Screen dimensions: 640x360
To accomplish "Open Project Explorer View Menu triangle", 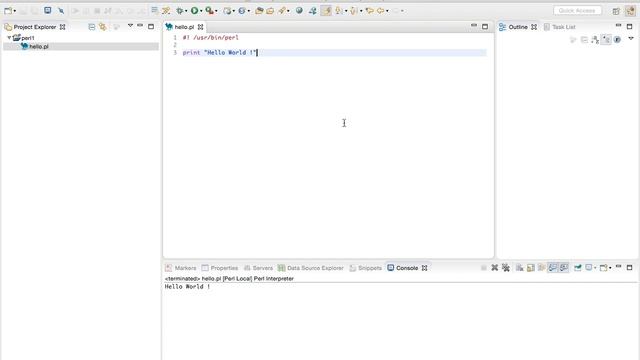I will point(130,26).
